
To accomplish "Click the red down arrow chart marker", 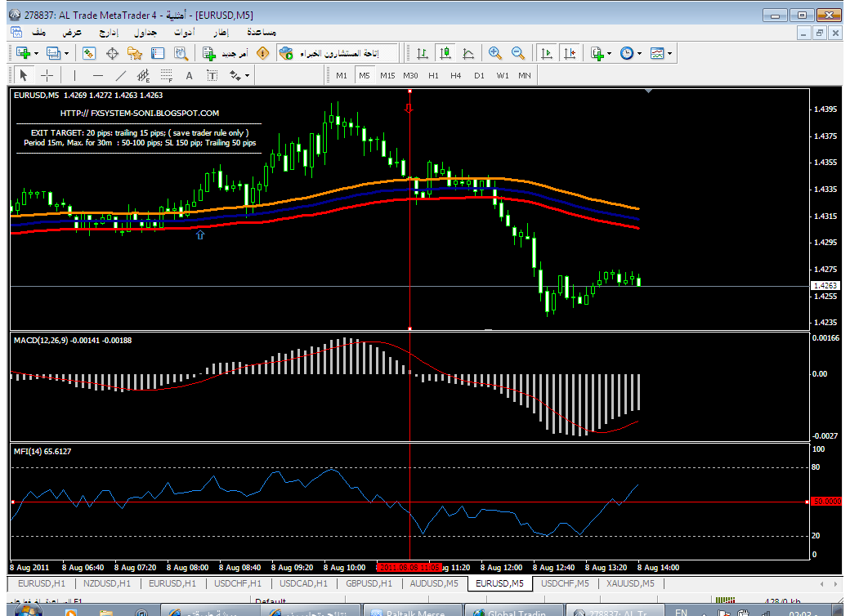I will click(409, 108).
